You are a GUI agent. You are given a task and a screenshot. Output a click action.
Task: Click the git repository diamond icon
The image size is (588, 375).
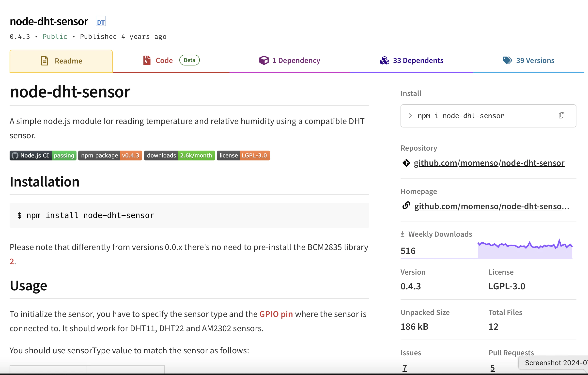pos(406,163)
